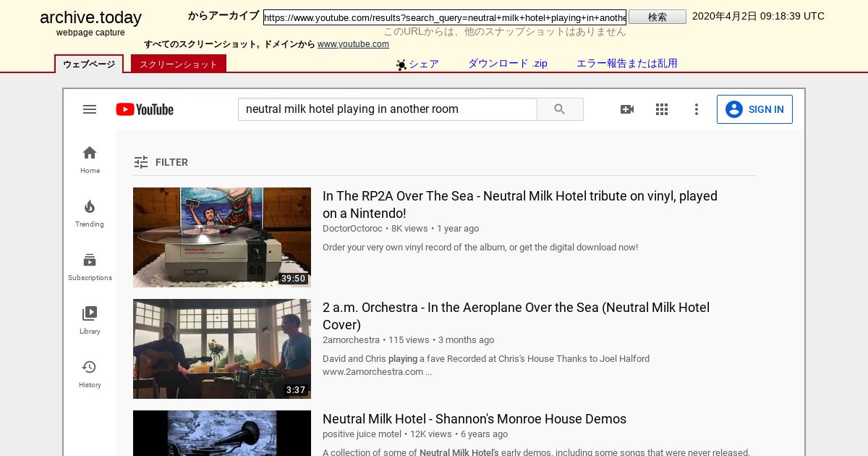
Task: Click the 検索 search button
Action: [658, 17]
